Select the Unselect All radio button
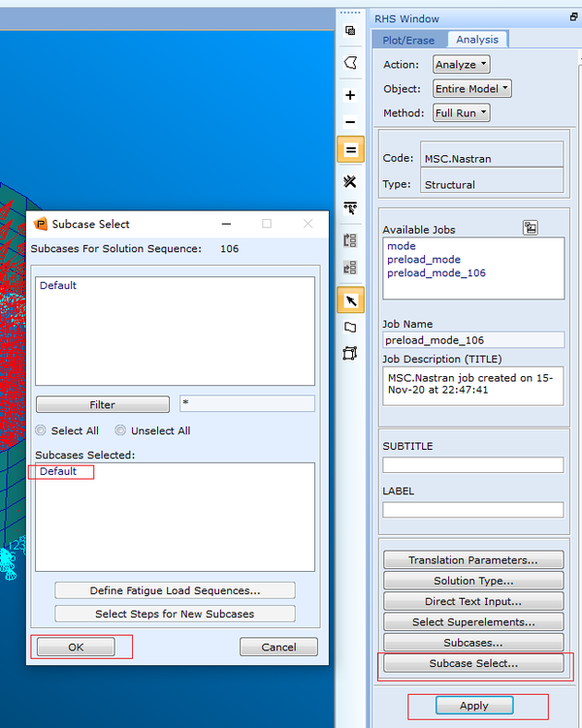Image resolution: width=582 pixels, height=728 pixels. pyautogui.click(x=120, y=430)
